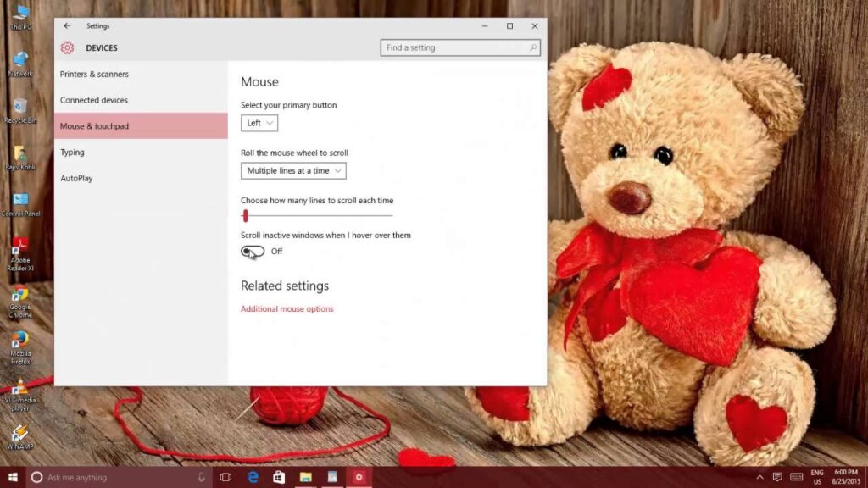Launch Winamp from desktop
The width and height of the screenshot is (868, 488).
click(x=20, y=437)
